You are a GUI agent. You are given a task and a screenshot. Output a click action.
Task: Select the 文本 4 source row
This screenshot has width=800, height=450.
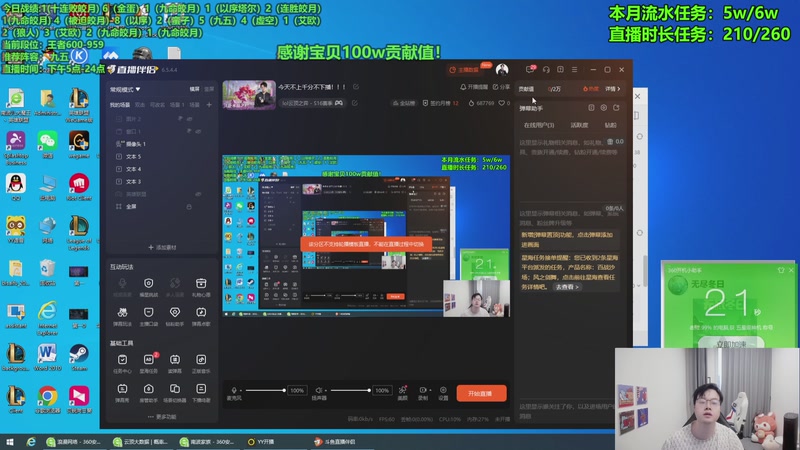(162, 169)
